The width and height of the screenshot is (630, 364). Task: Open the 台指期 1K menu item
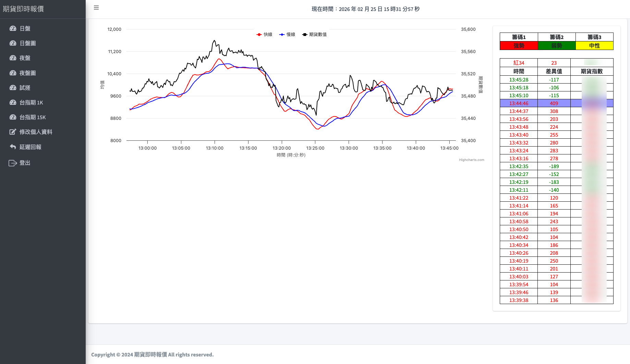coord(31,102)
